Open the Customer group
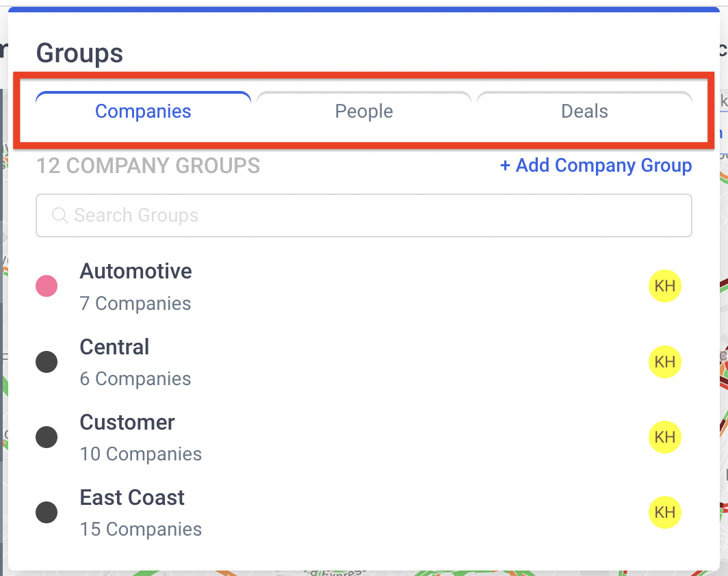This screenshot has width=728, height=576. (127, 422)
